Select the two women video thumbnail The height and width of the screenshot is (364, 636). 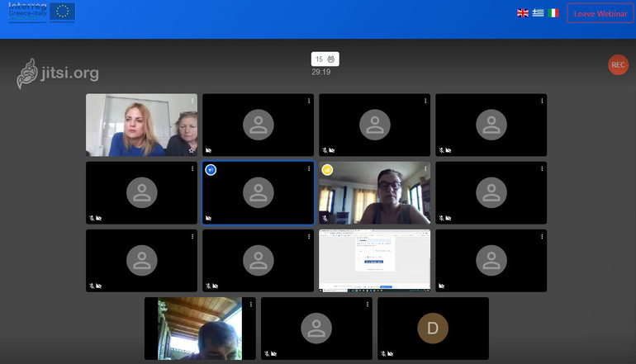coord(141,125)
